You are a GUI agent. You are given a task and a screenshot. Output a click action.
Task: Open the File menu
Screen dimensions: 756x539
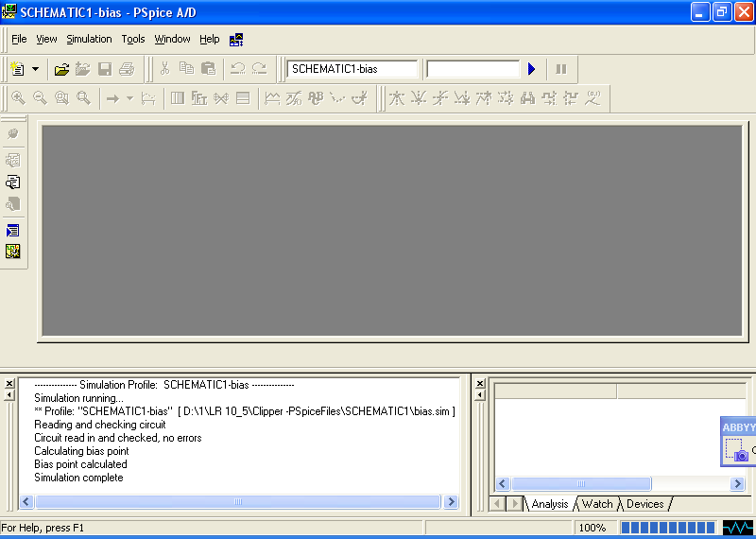point(19,39)
